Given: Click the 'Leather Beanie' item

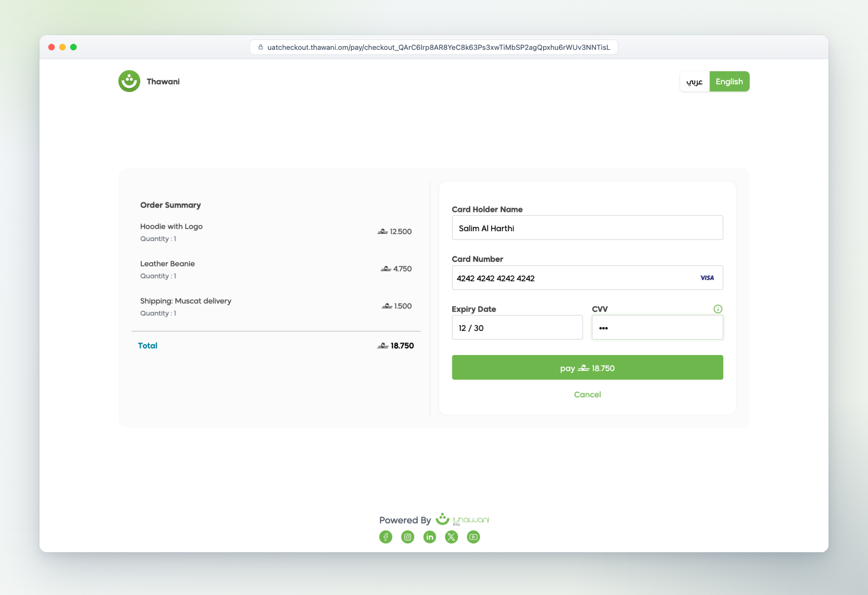Looking at the screenshot, I should click(168, 264).
